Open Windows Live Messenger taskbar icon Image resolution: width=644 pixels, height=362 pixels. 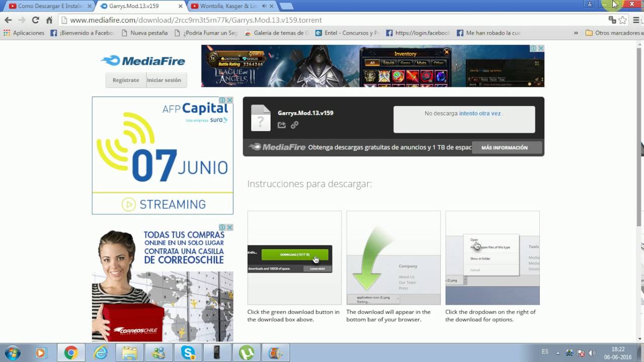pos(158,353)
